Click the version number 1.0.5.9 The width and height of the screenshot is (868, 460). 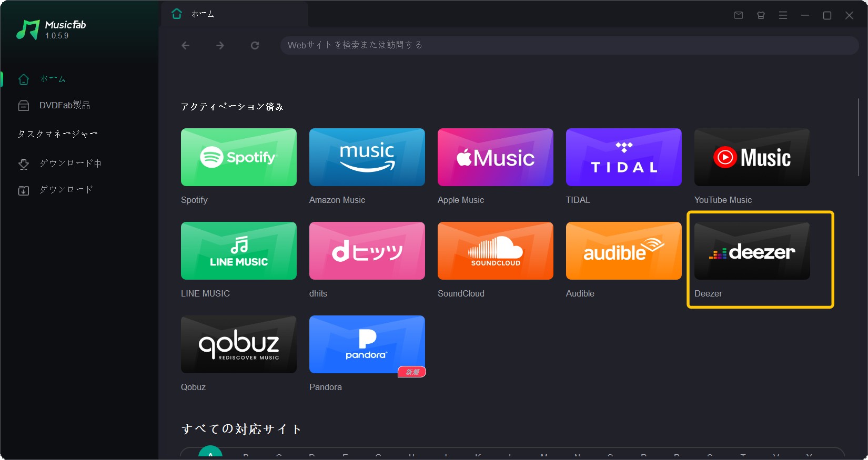(57, 36)
